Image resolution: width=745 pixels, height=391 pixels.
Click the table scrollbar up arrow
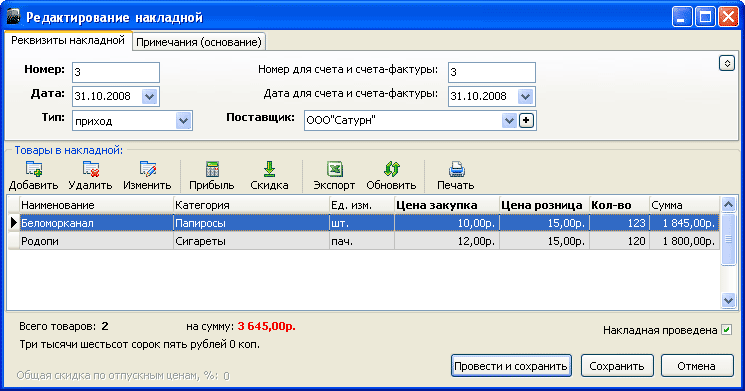[x=728, y=205]
